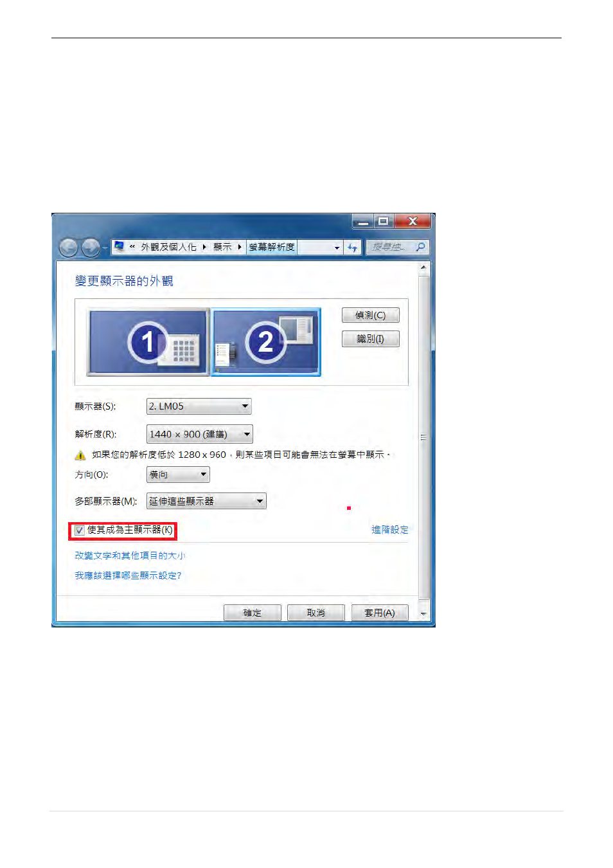Minimize the window

point(364,222)
